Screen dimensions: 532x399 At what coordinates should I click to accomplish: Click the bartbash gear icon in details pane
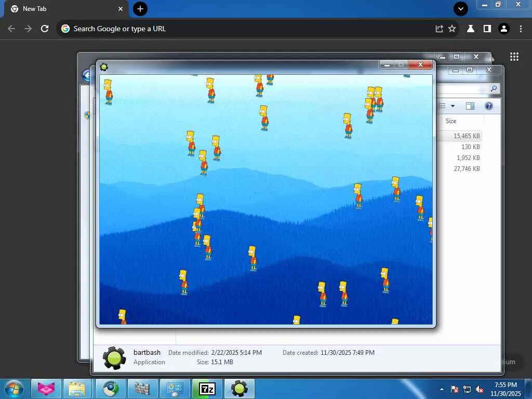(x=114, y=357)
